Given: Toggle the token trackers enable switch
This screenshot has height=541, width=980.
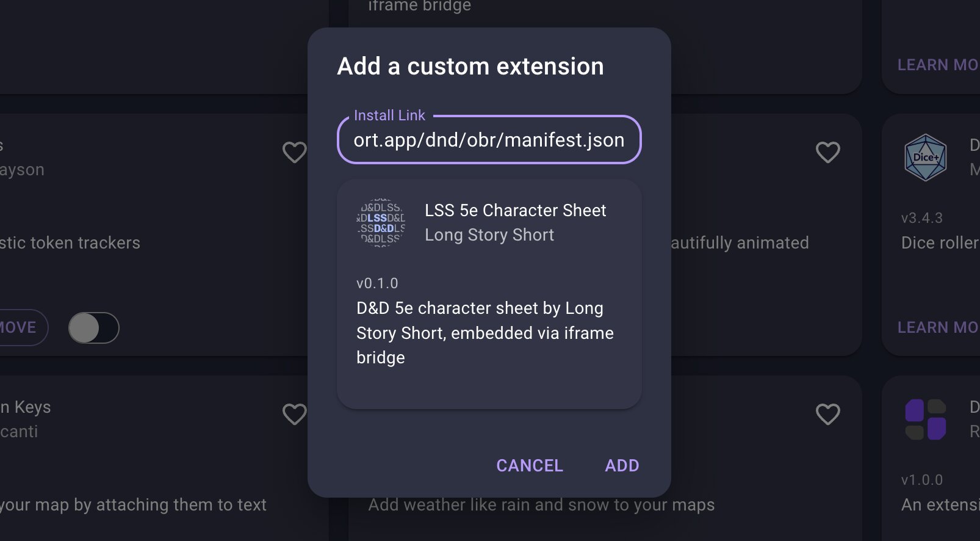Looking at the screenshot, I should coord(93,328).
